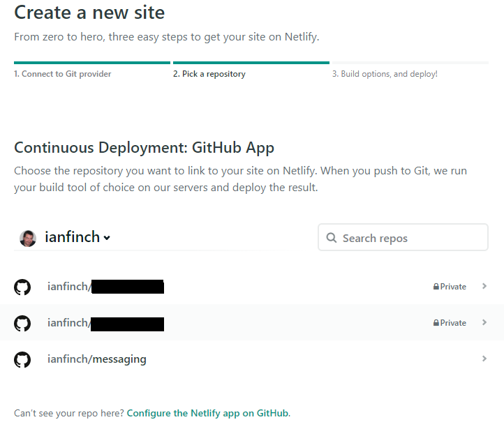Click the GitHub icon of the second private repo
The height and width of the screenshot is (422, 504).
[22, 323]
